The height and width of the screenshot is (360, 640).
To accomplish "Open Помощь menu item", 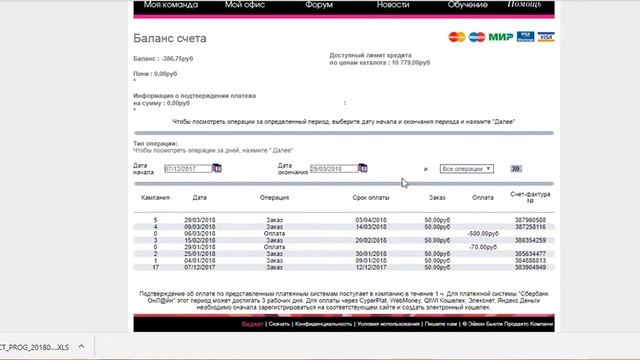I will click(524, 4).
